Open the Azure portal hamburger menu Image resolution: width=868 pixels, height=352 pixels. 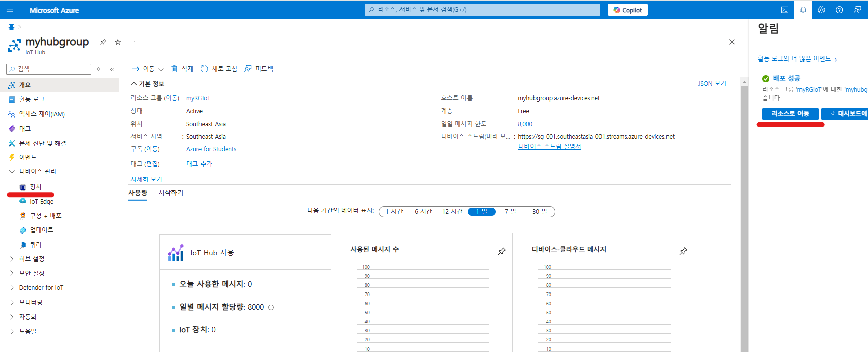10,10
